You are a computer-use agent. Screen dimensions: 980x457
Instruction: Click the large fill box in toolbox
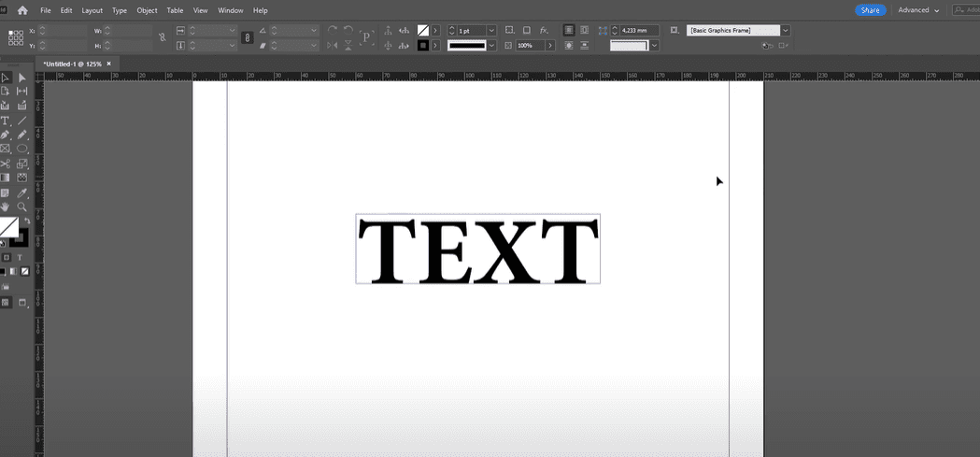(8, 227)
